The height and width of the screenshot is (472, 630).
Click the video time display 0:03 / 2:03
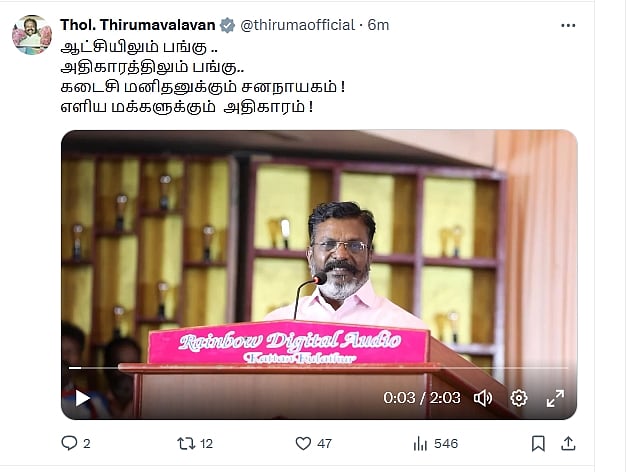(421, 398)
